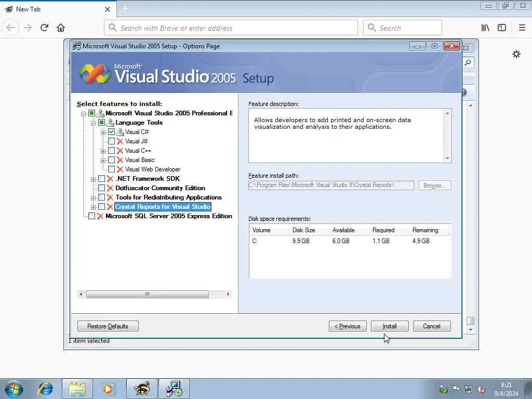The image size is (532, 399).
Task: Click red X icon beside Visual Basic
Action: click(120, 160)
